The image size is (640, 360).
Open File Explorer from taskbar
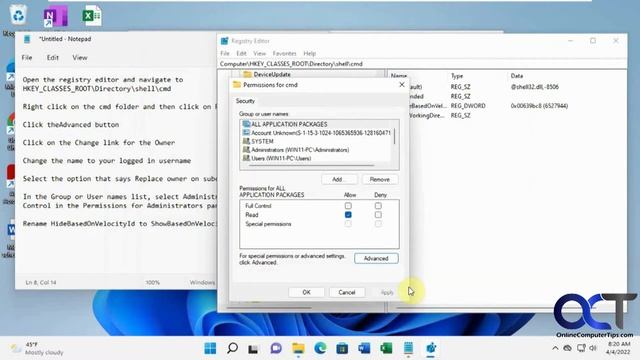pyautogui.click(x=298, y=348)
